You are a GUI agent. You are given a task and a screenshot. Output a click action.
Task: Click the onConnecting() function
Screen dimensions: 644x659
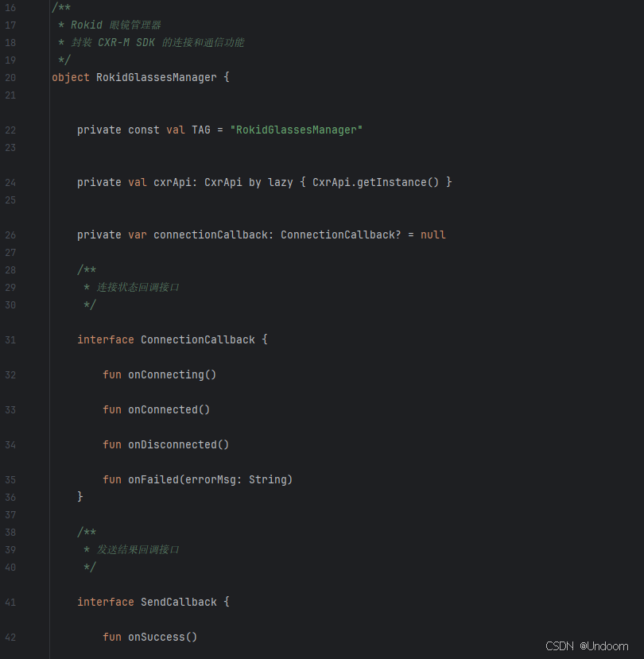pyautogui.click(x=172, y=374)
